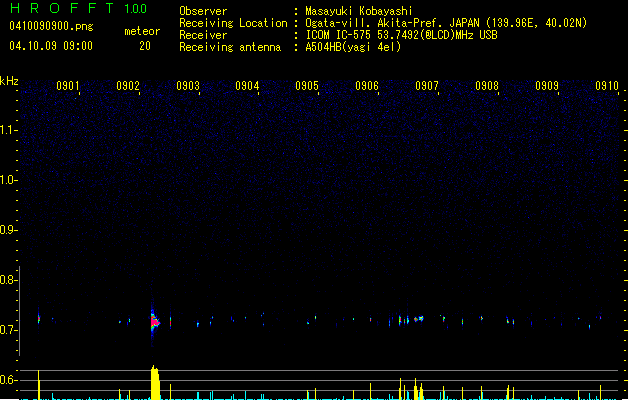Click the 0908 time marker
Image resolution: width=629 pixels, height=400 pixels.
pyautogui.click(x=487, y=86)
